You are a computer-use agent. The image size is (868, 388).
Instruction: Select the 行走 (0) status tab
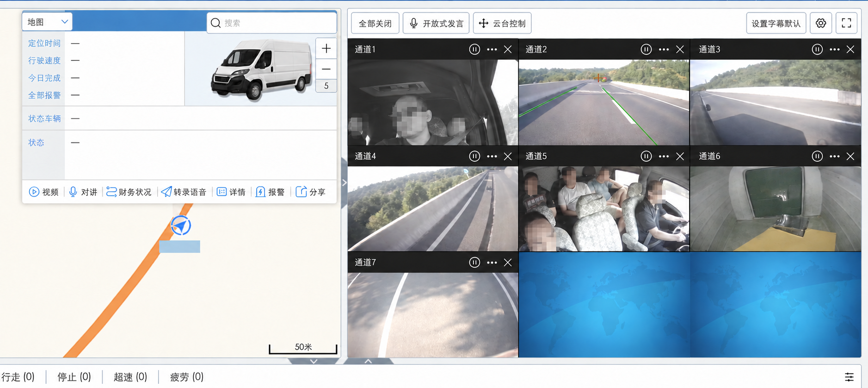tap(18, 377)
